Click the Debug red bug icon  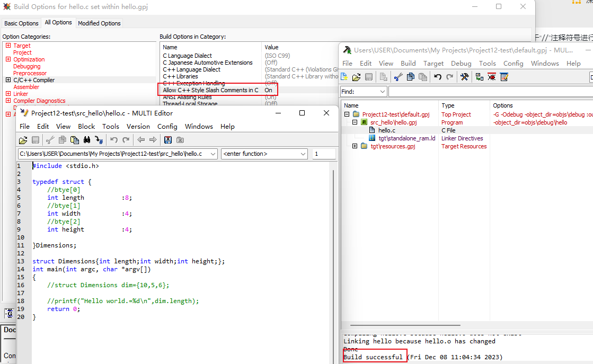coord(492,77)
